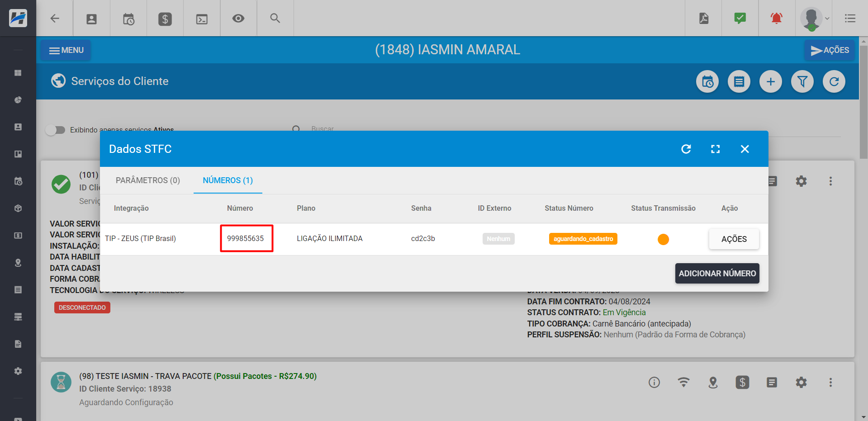Open the green checked chat icon
Viewport: 868px width, 421px height.
coord(740,19)
